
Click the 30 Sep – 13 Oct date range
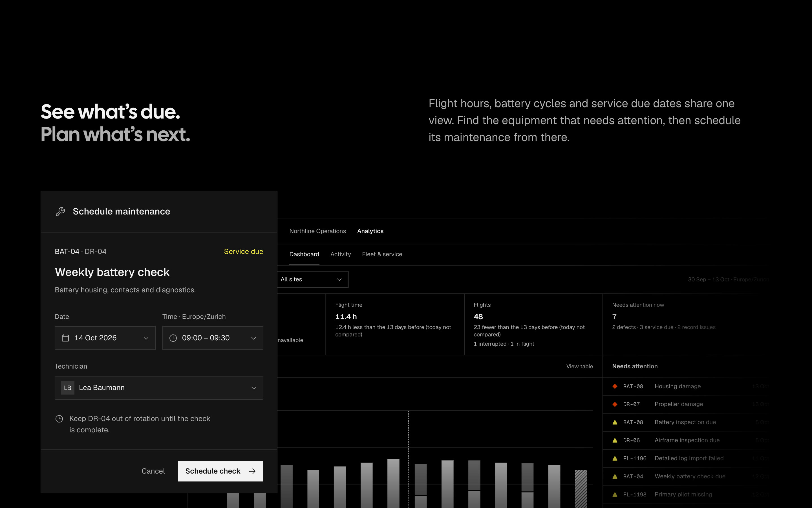[x=729, y=279]
